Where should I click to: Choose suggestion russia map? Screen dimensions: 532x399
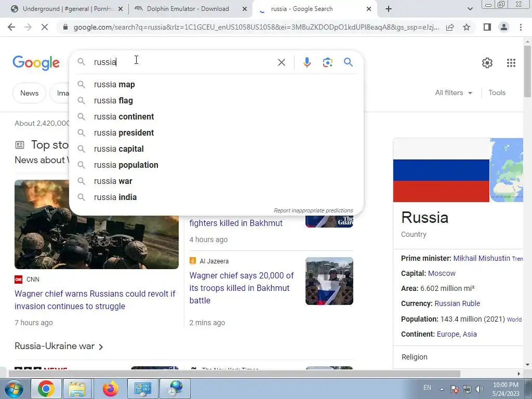coord(216,85)
